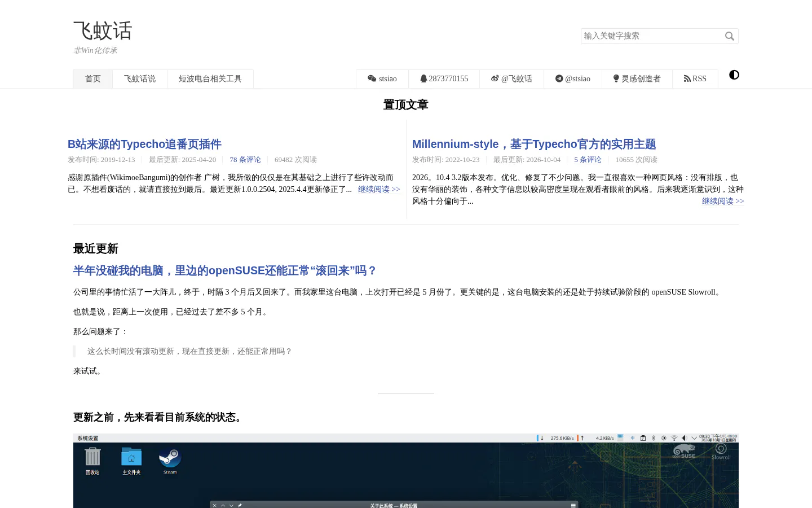Screen dimensions: 812x508
Task: Open the RSS feed link
Action: pos(695,79)
